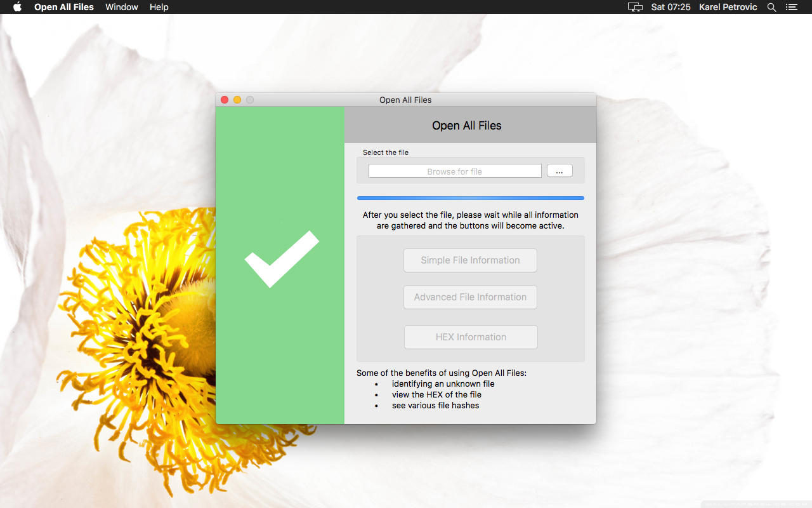Open the Window menu
Image resolution: width=812 pixels, height=508 pixels.
121,7
